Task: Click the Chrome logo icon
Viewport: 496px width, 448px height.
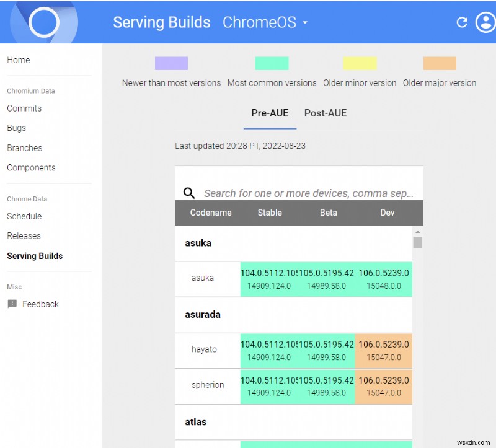Action: 43,22
